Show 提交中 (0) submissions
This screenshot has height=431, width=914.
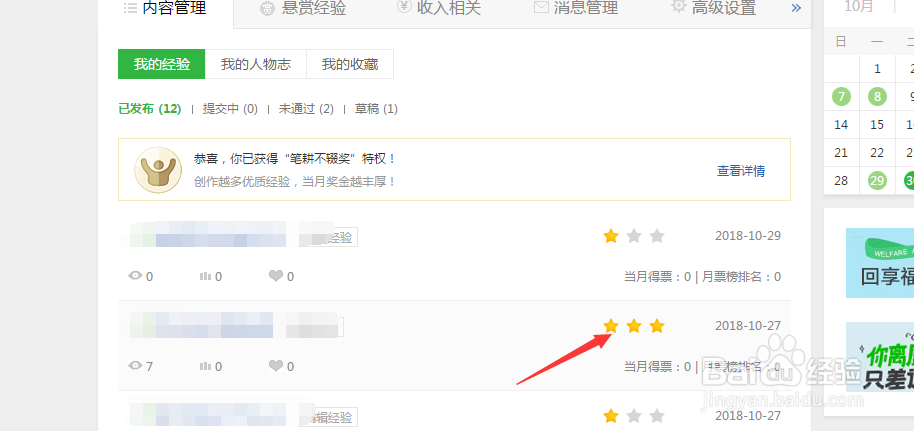(x=230, y=109)
